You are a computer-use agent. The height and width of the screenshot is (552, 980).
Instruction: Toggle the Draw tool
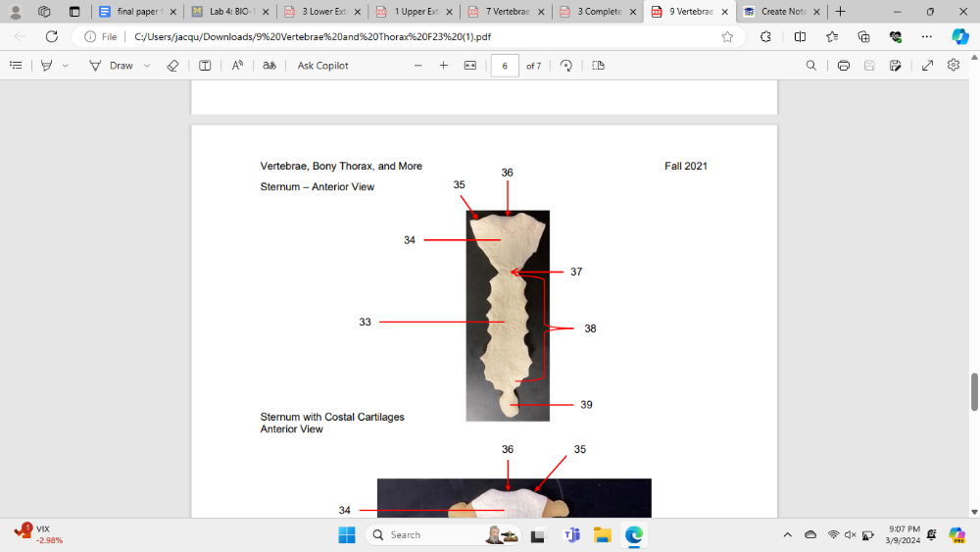111,66
